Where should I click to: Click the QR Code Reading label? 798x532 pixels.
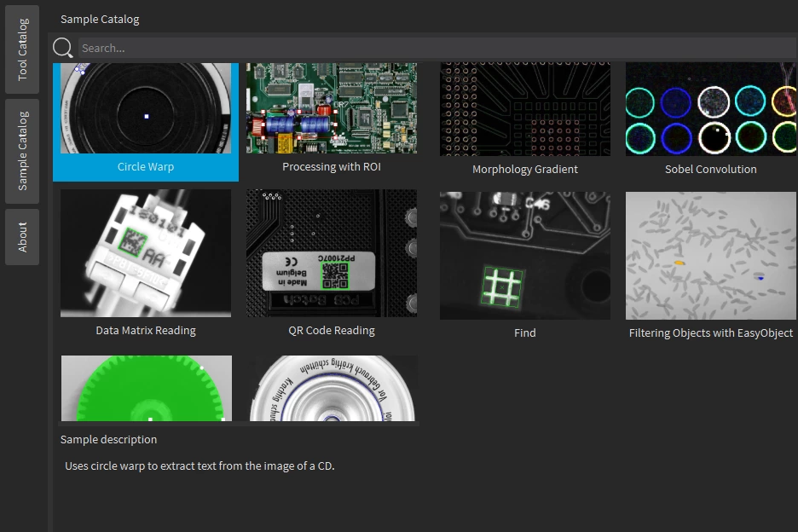(x=332, y=331)
